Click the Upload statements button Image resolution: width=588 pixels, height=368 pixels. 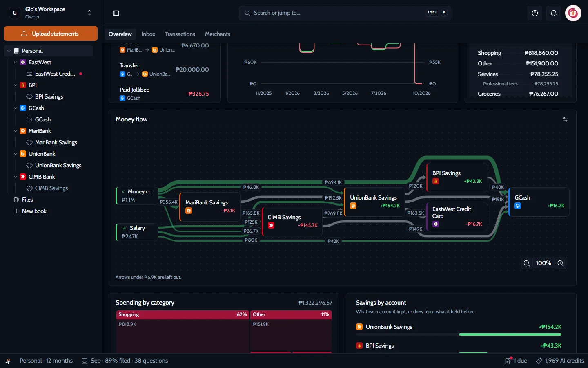[x=51, y=34]
